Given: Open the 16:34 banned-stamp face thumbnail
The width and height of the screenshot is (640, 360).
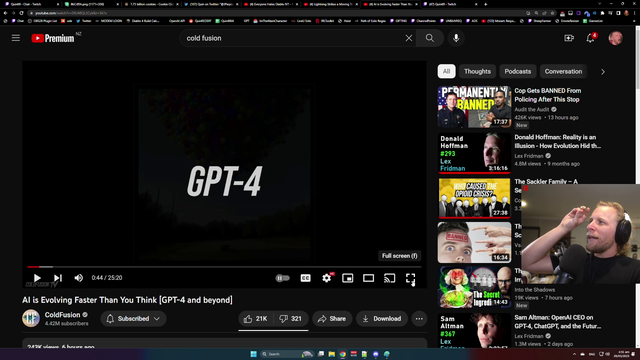Looking at the screenshot, I should [474, 242].
